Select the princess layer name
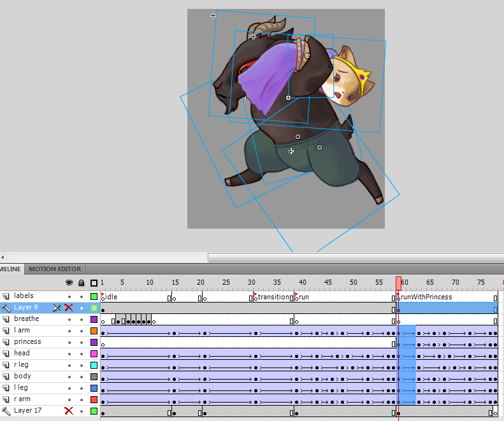The height and width of the screenshot is (421, 504). [27, 341]
